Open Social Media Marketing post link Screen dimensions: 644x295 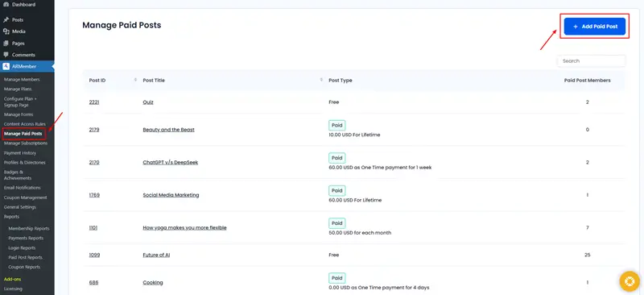coord(171,195)
